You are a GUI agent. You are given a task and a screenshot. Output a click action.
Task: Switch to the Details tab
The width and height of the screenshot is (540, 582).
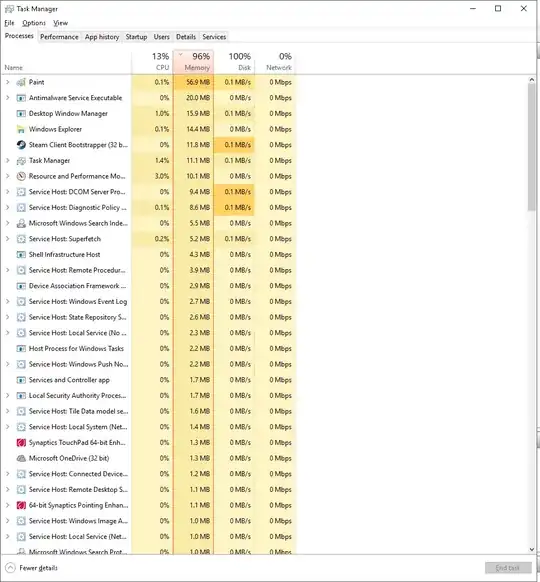coord(186,37)
